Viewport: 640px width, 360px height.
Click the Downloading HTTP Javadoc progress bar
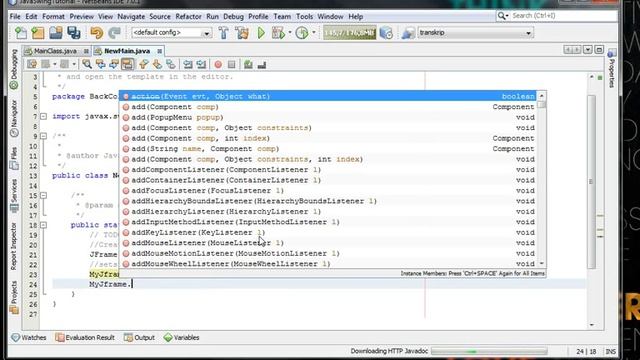coord(489,351)
